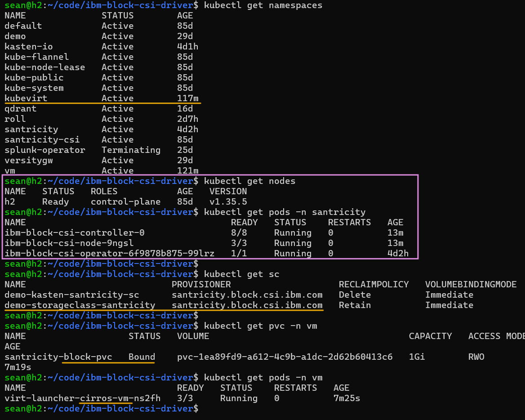
Task: Click the 'kube-node-lease' namespace name
Action: 44,67
